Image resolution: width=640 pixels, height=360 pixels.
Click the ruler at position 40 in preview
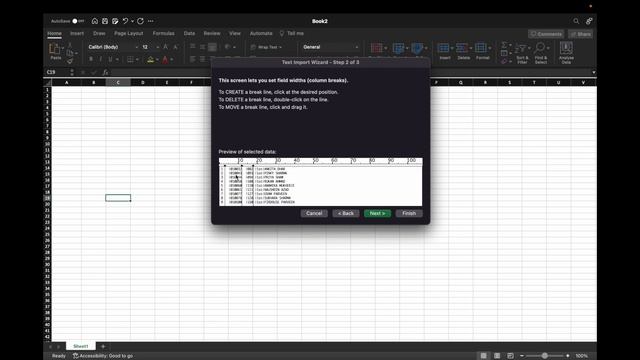297,161
